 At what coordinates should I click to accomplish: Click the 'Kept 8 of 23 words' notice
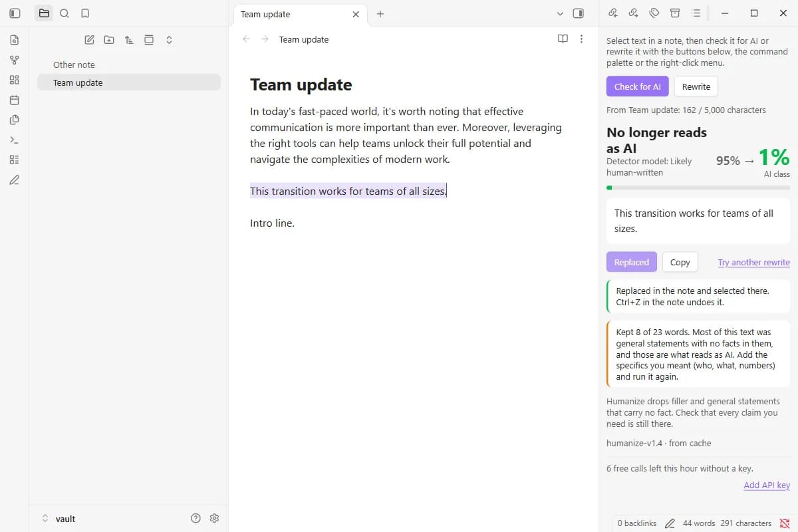point(698,354)
